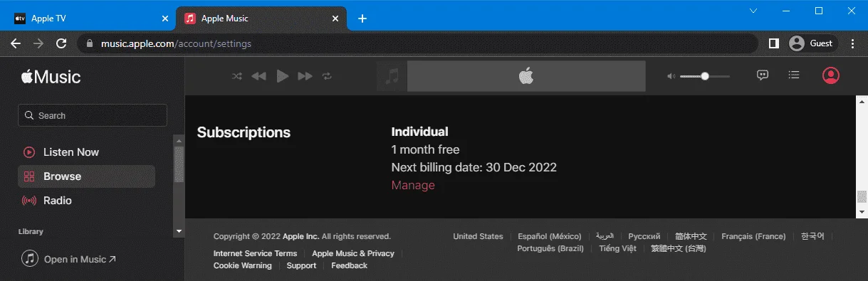Click the Apple Music logo

pos(51,77)
